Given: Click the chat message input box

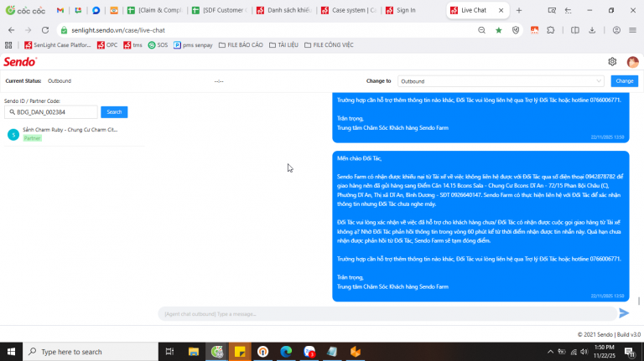Looking at the screenshot, I should [387, 314].
